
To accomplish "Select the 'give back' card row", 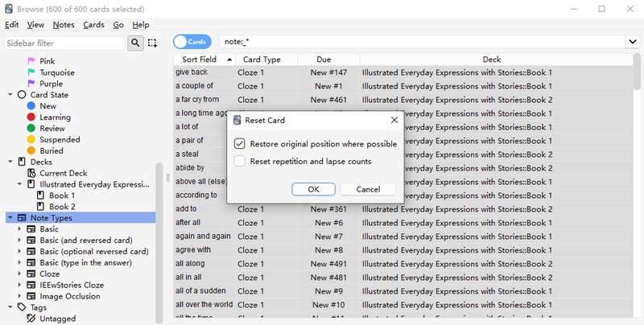I will [403, 72].
